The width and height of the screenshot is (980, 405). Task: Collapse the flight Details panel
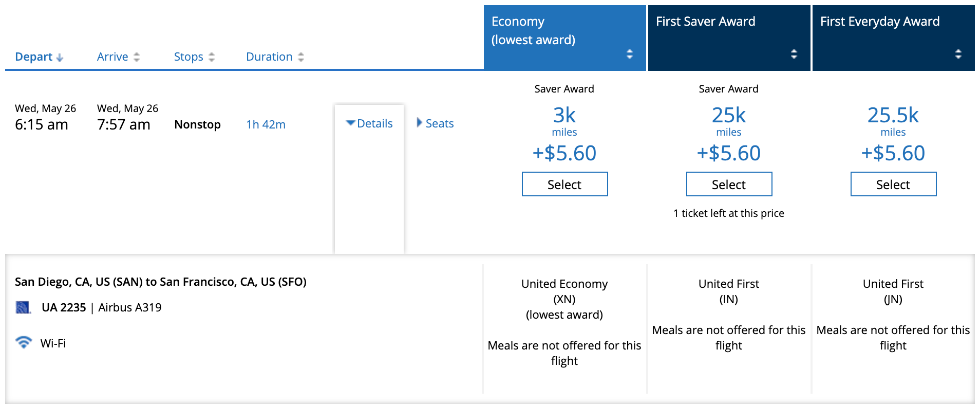[x=369, y=123]
